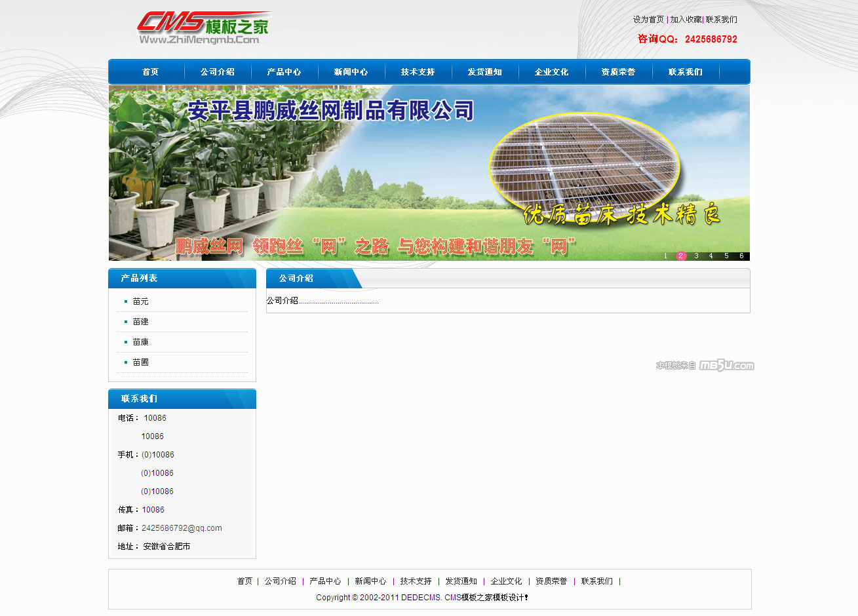Click the 公司介绍 content tab header
The width and height of the screenshot is (858, 616).
(x=296, y=279)
